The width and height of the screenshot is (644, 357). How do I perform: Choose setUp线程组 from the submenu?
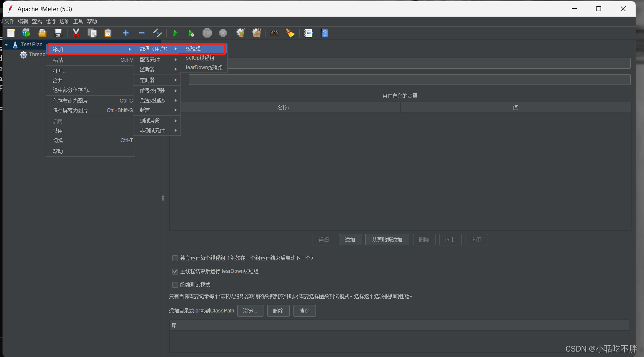pos(203,58)
